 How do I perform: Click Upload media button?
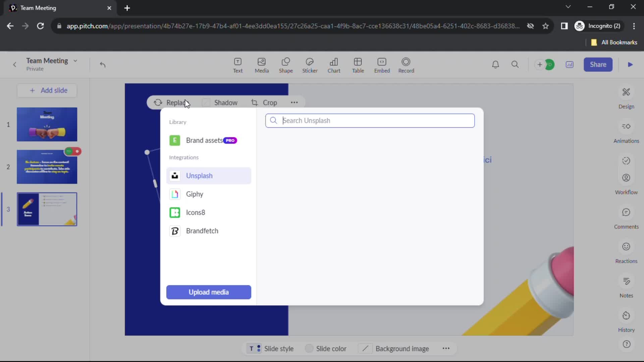(209, 292)
